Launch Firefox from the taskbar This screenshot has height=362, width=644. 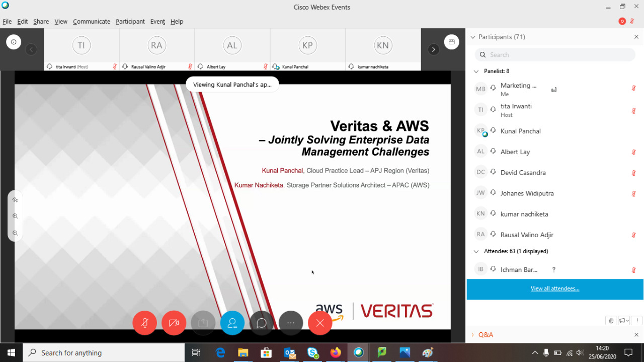[x=336, y=352]
